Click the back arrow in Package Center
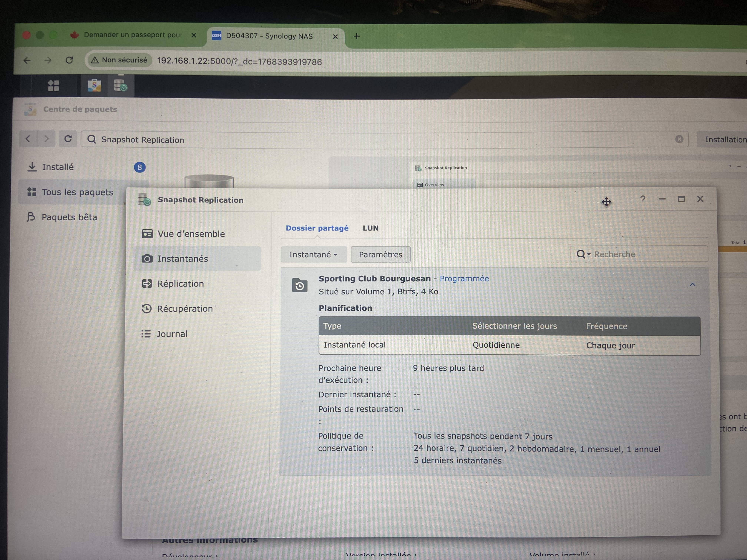Screen dimensions: 747x560 [x=28, y=139]
